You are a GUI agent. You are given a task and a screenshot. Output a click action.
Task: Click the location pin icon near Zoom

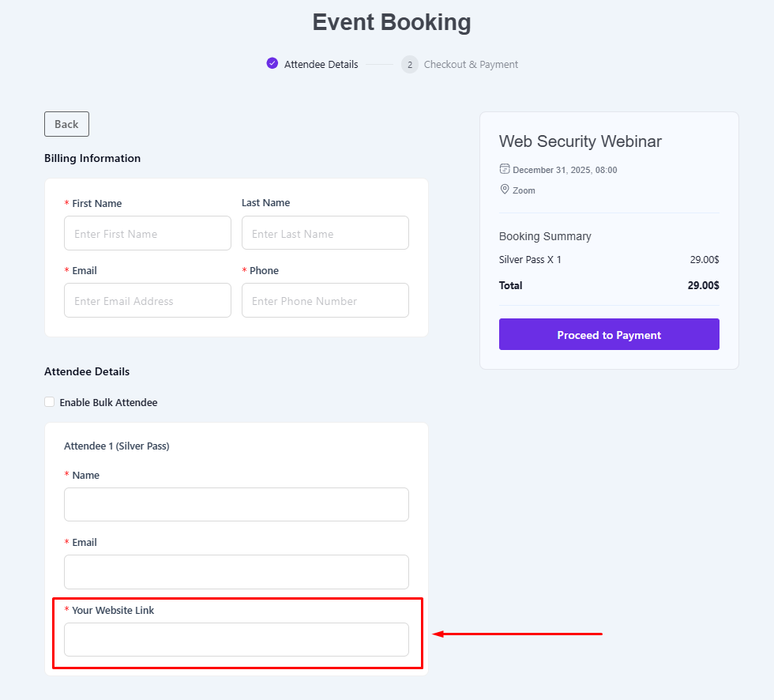[x=505, y=190]
